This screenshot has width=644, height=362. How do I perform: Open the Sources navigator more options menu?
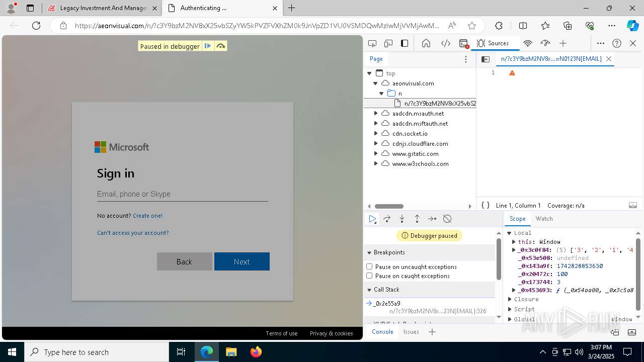466,59
